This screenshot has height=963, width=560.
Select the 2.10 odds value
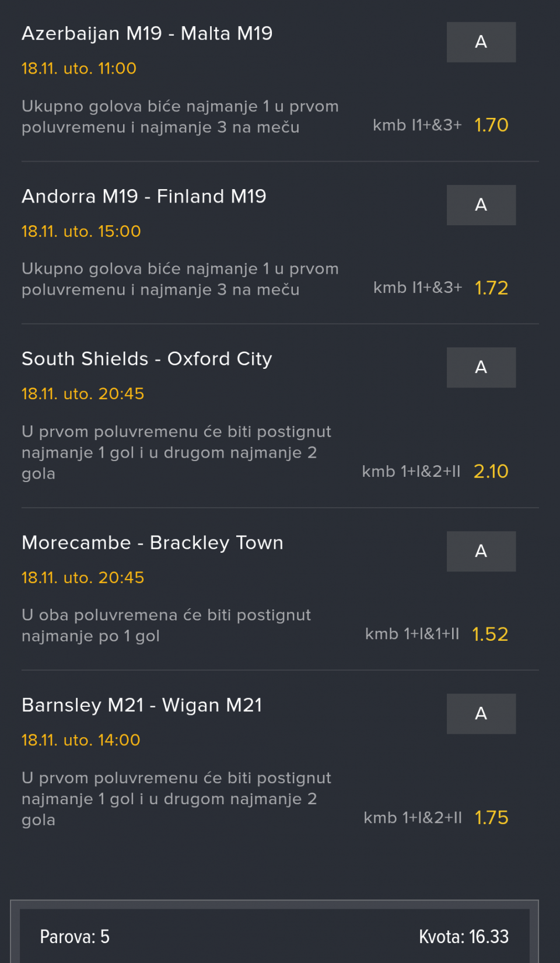(x=491, y=472)
